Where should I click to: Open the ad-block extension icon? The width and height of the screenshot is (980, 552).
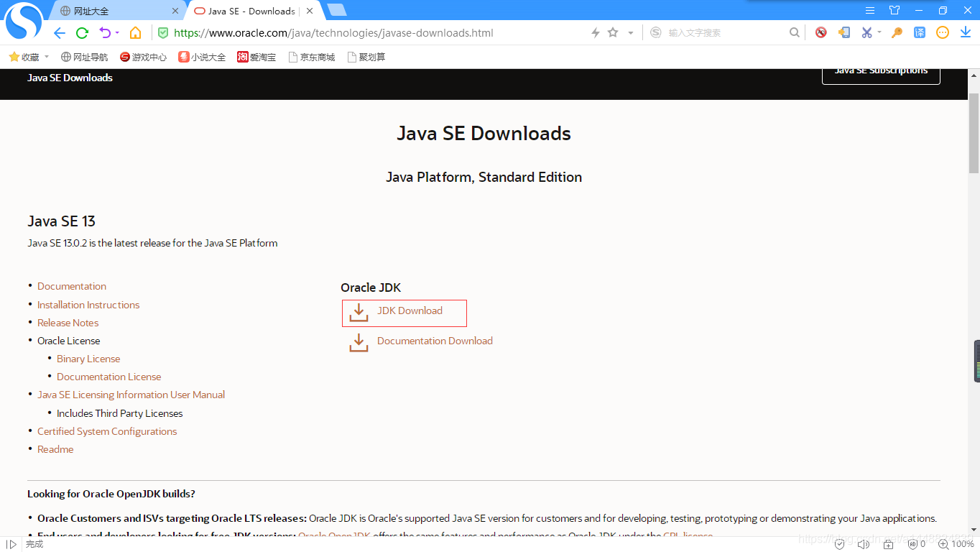point(820,33)
